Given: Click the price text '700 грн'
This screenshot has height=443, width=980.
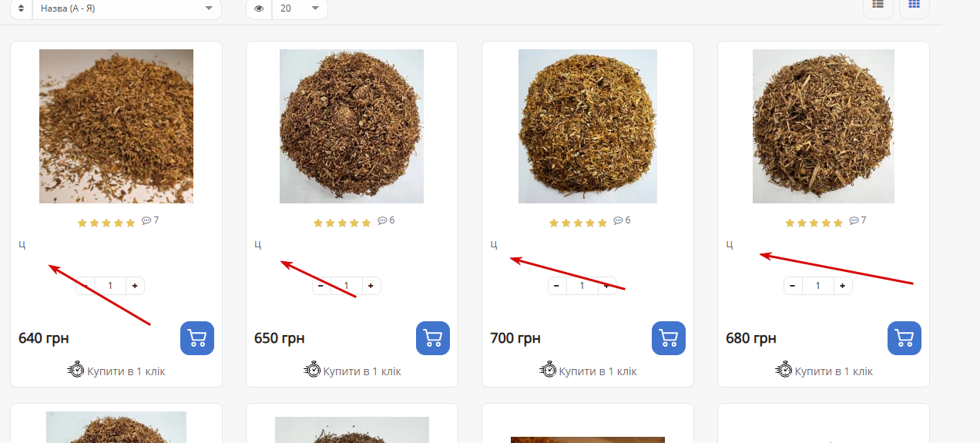Looking at the screenshot, I should pyautogui.click(x=515, y=338).
